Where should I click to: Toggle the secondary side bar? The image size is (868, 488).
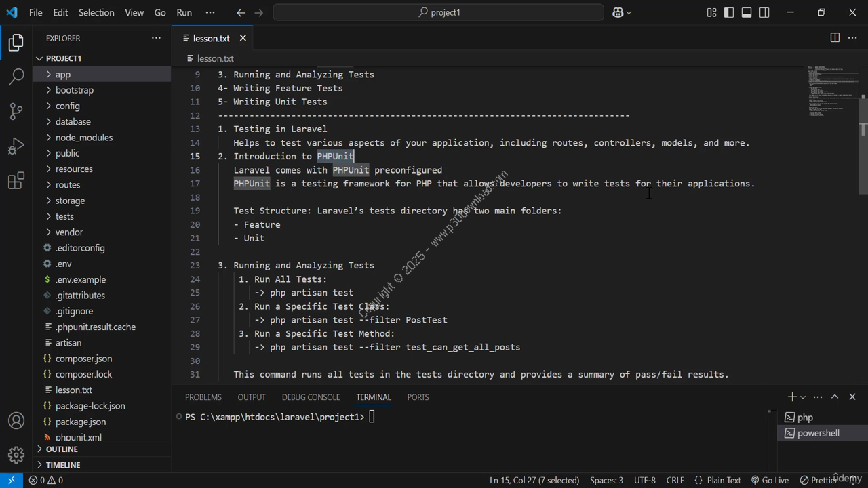coord(764,12)
